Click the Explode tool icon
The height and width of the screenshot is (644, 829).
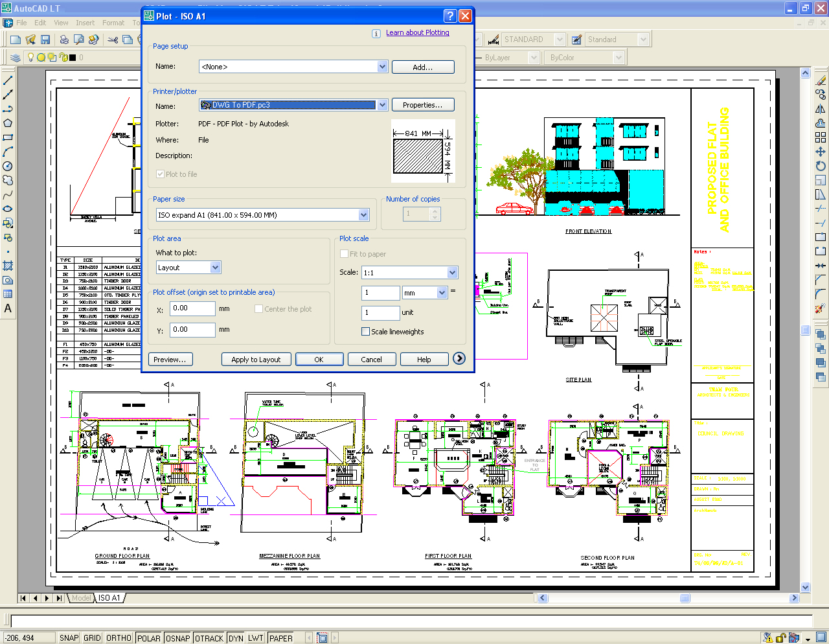821,308
